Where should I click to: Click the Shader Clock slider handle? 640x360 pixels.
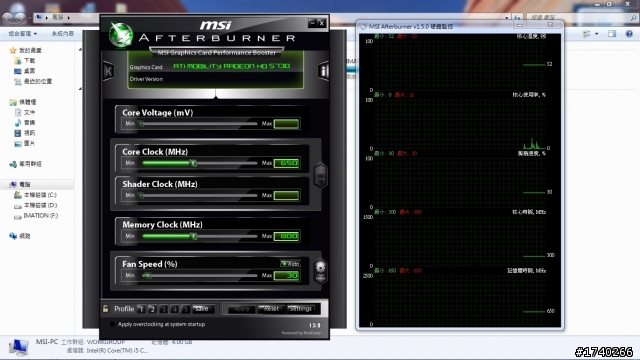(141, 196)
